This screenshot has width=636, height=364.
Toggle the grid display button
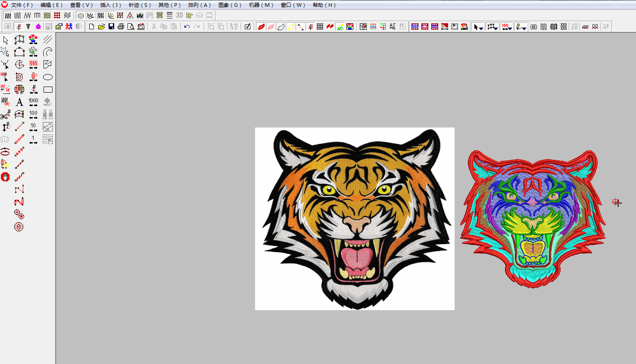click(x=320, y=27)
